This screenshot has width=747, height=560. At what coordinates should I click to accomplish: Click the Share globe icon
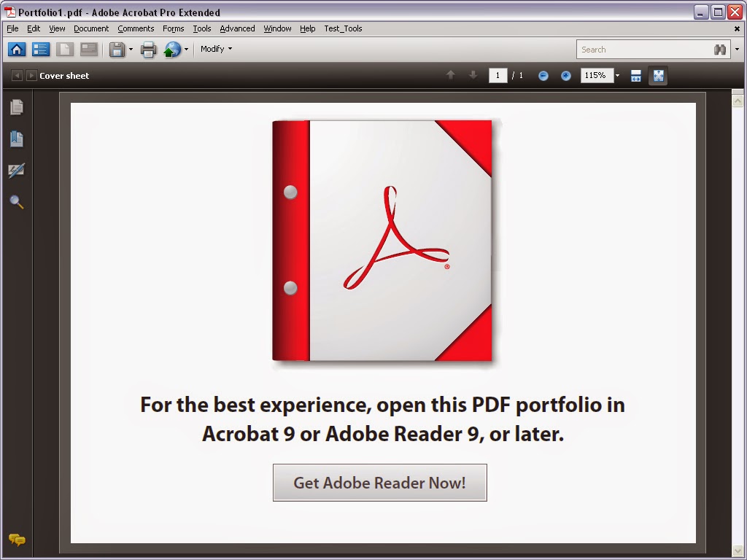172,49
